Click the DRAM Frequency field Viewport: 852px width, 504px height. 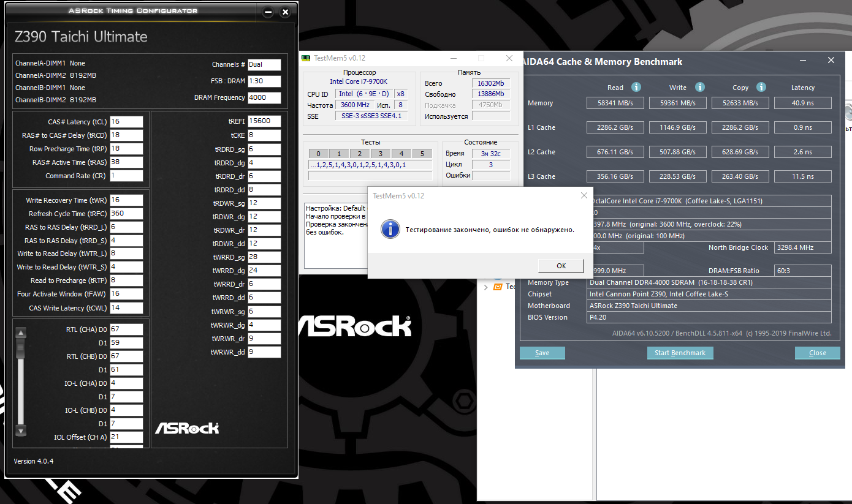pos(264,97)
